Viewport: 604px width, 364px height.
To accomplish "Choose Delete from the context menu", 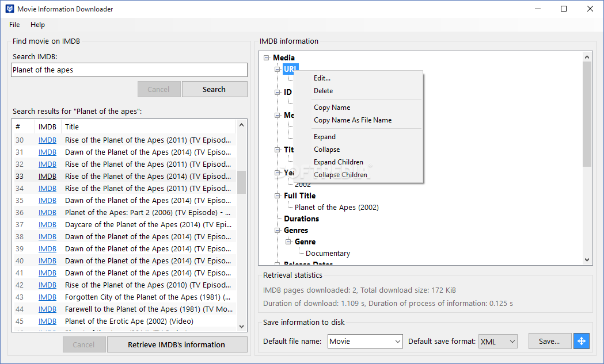I will pos(323,91).
